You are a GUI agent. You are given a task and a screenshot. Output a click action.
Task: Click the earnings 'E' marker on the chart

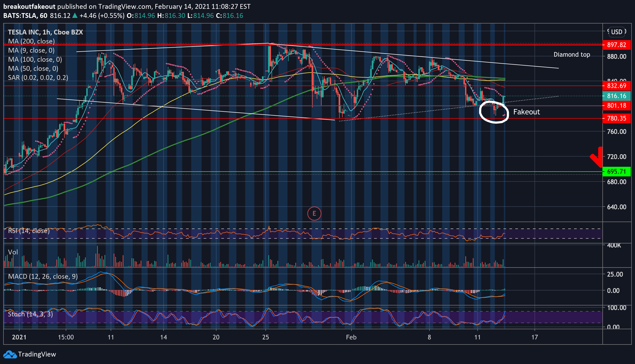coord(314,214)
